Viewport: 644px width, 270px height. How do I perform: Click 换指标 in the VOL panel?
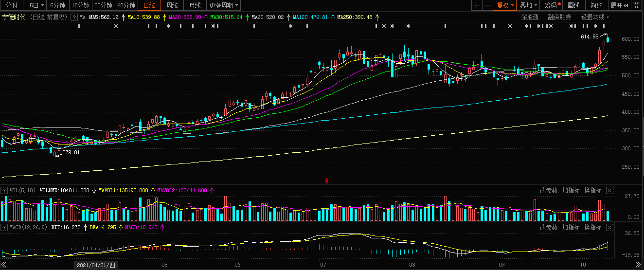point(592,190)
